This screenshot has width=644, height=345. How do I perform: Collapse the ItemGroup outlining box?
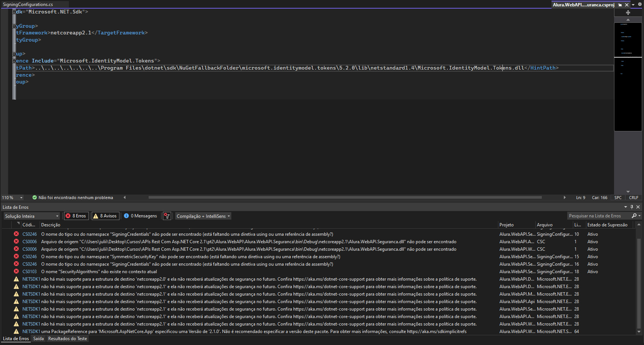tap(14, 54)
